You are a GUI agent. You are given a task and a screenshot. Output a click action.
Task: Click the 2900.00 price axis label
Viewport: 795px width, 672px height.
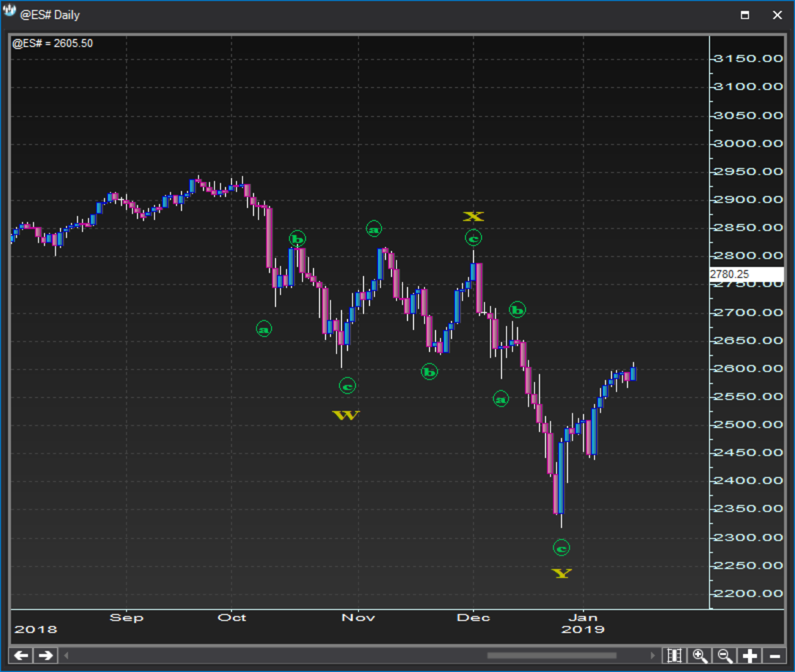(748, 200)
